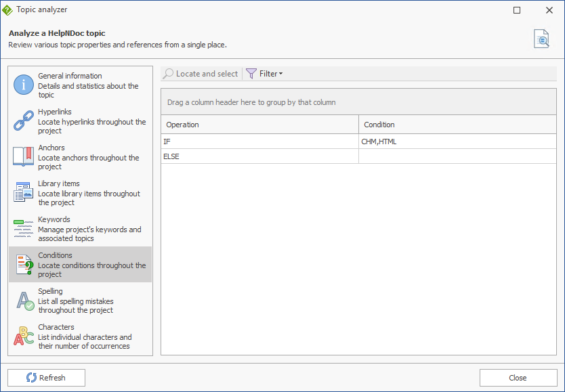The image size is (565, 392).
Task: Click the Topic analyzer title bar app icon
Action: click(x=7, y=10)
